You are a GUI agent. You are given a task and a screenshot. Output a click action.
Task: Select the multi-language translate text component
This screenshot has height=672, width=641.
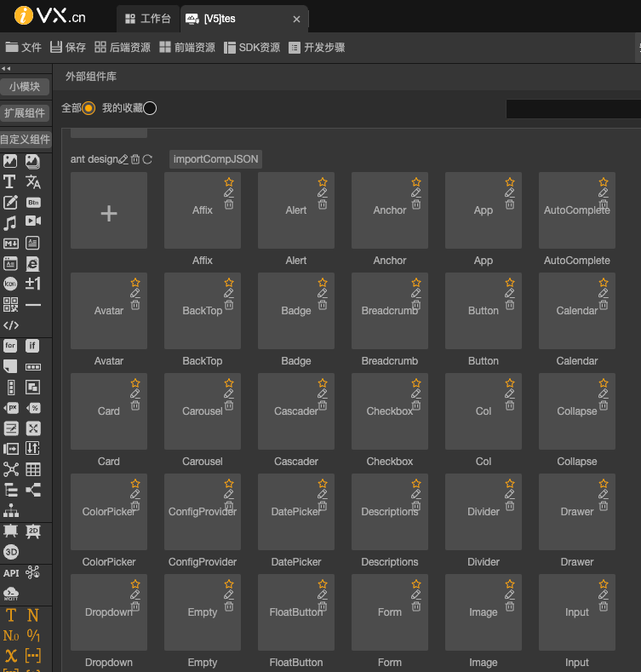pos(33,182)
